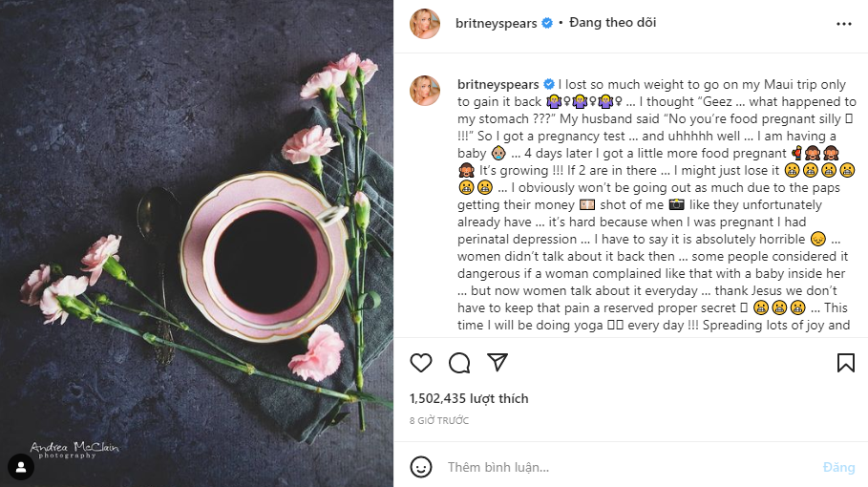Click the header britneyspears profile picture
Screen dimensions: 868x487
click(x=425, y=24)
